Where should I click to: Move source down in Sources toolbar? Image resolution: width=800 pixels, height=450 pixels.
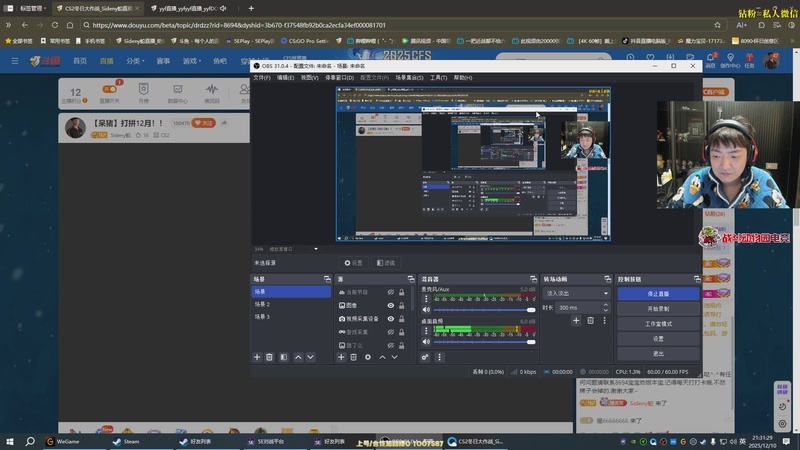tap(394, 357)
